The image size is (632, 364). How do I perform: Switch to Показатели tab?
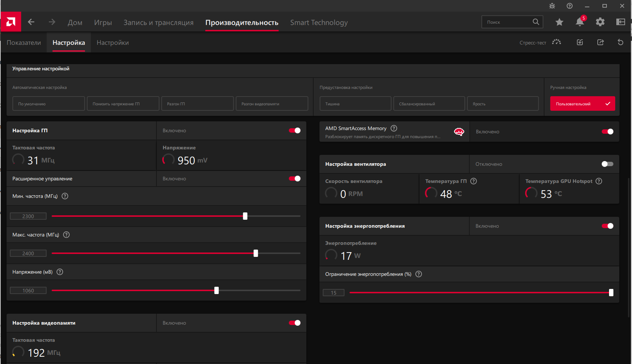24,43
